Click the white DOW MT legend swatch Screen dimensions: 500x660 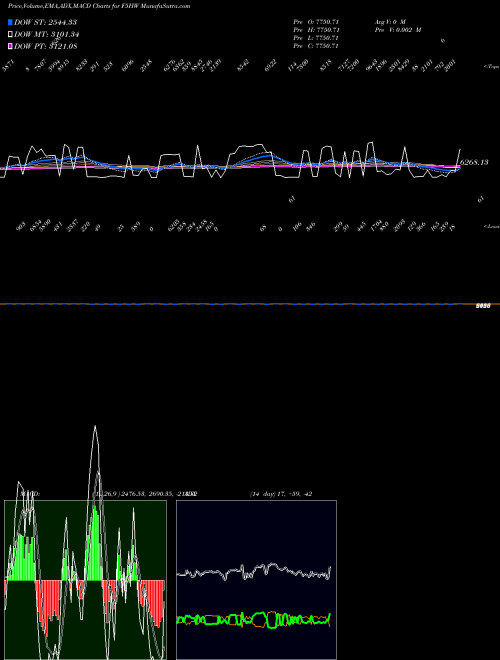(x=10, y=34)
